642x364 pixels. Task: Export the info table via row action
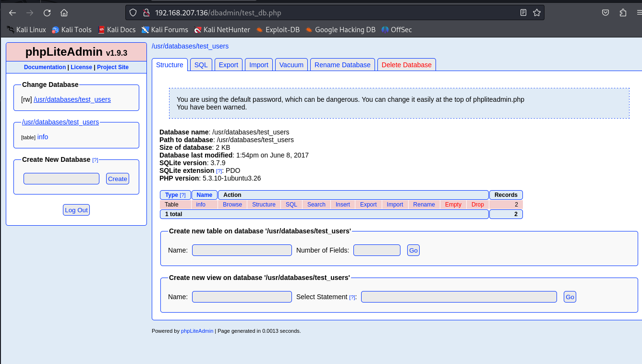(x=368, y=205)
